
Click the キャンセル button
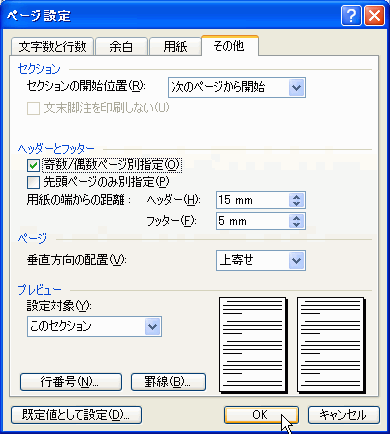(x=344, y=415)
